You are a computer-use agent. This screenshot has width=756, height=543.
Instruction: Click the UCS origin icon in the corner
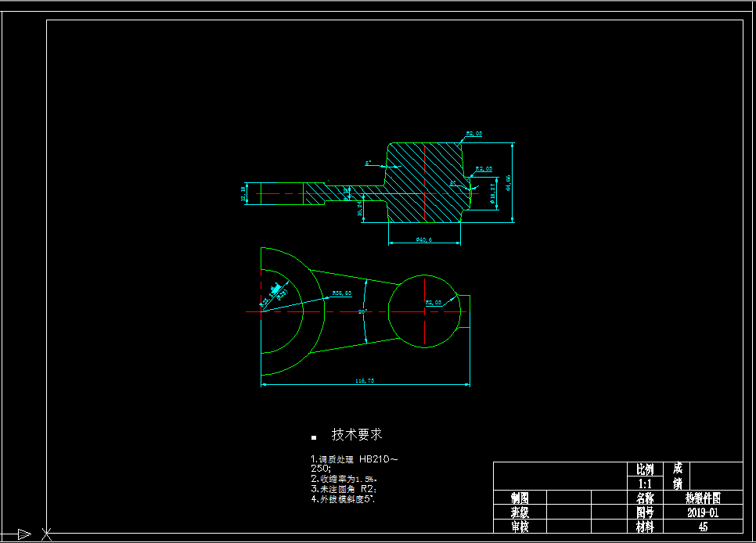click(x=46, y=534)
